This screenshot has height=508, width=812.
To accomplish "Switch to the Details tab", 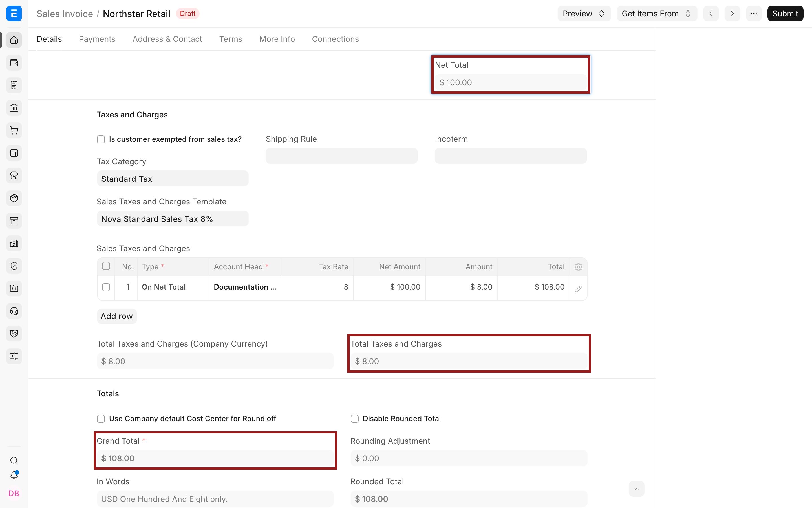I will 49,39.
